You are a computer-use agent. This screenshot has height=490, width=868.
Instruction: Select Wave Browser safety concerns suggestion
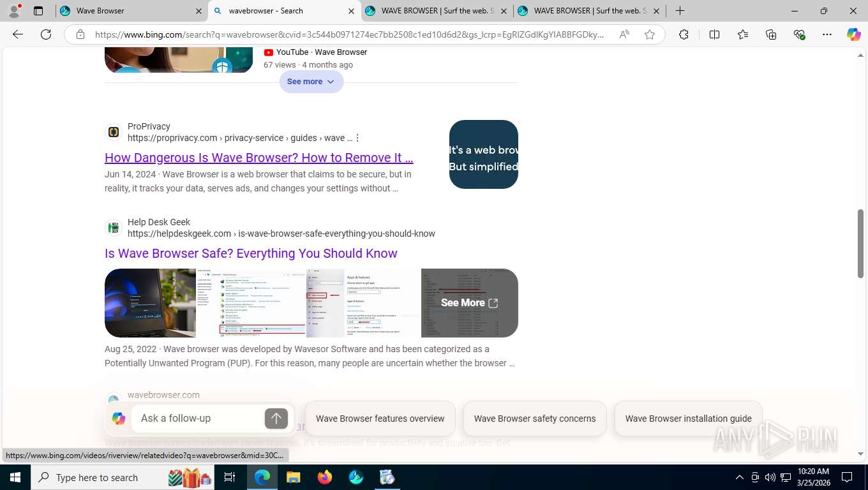(x=535, y=419)
